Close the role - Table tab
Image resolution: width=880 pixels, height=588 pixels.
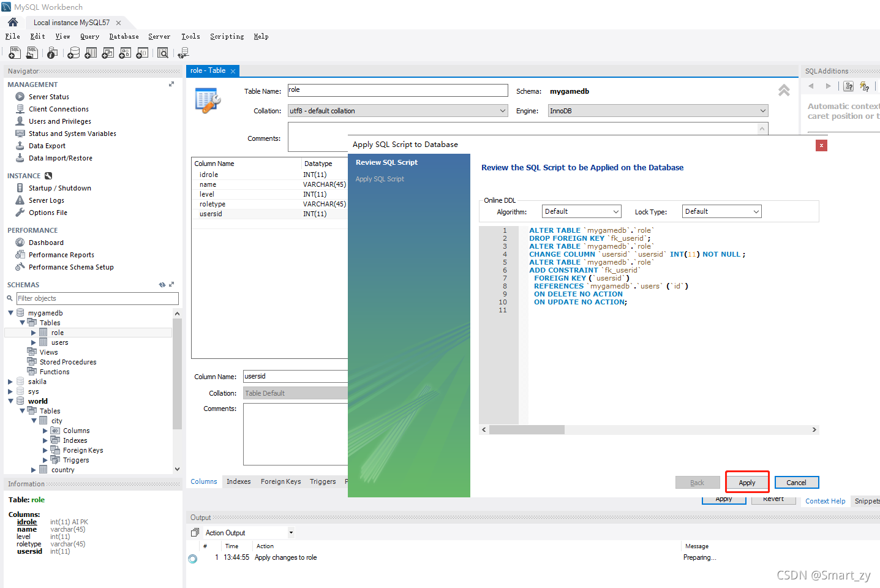click(x=233, y=71)
